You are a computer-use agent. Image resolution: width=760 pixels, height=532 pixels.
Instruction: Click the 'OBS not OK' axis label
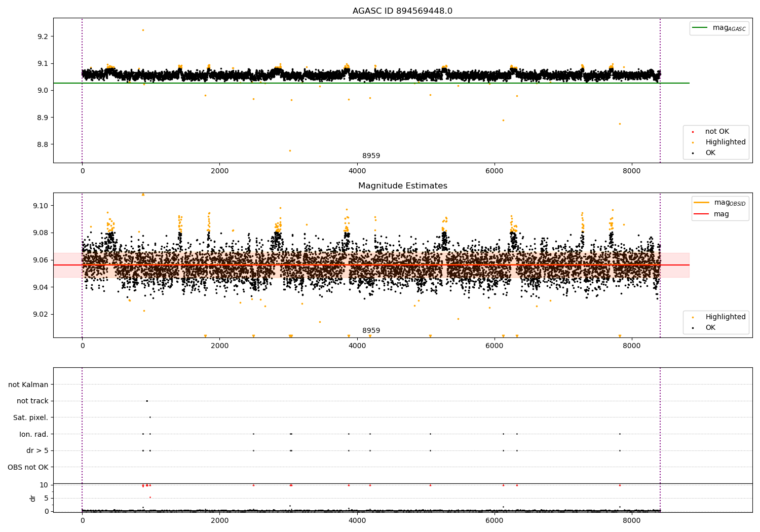tap(28, 467)
